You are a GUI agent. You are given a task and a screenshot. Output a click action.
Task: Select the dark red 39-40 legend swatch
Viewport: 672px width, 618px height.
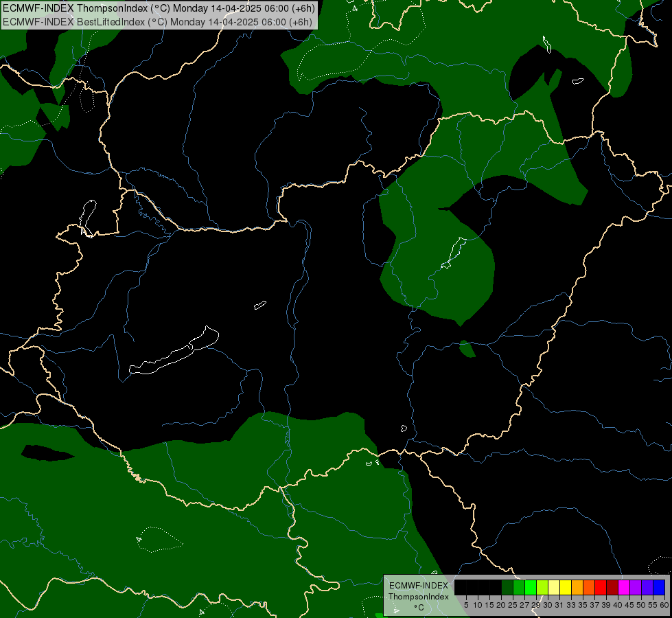pos(612,587)
